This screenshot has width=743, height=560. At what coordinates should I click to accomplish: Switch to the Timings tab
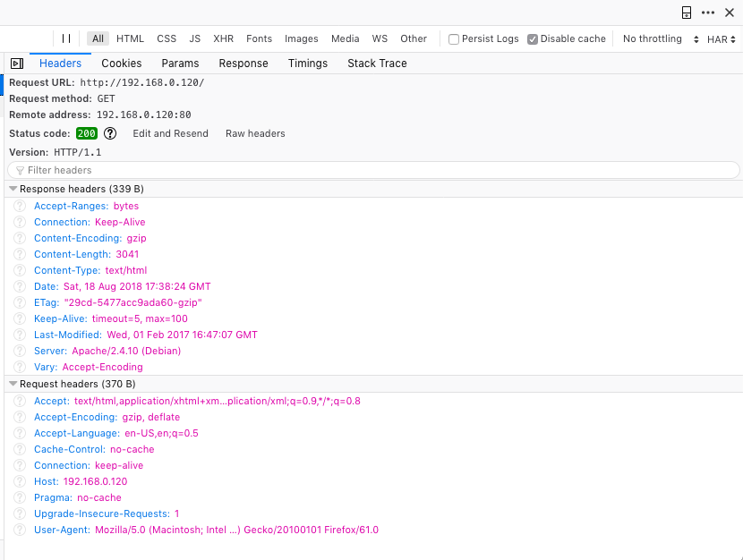coord(307,63)
